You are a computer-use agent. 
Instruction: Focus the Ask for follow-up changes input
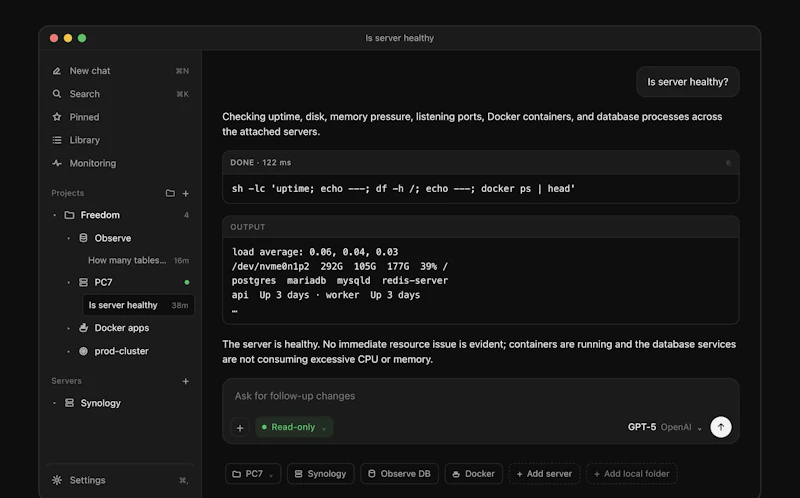point(481,396)
